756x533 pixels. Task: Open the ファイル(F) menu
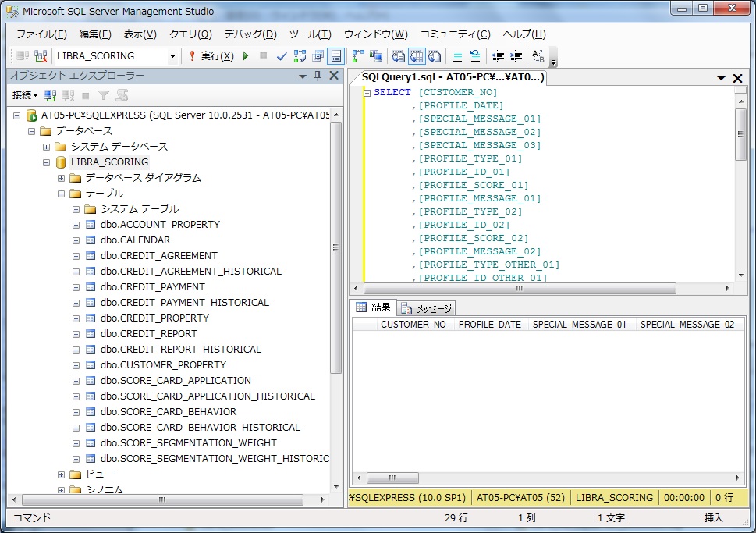pos(41,34)
